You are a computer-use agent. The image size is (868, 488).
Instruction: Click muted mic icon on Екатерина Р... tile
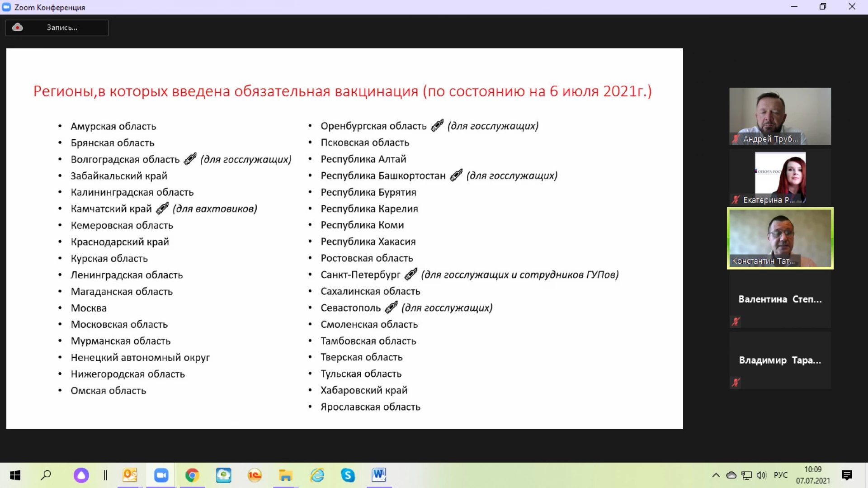pos(736,199)
